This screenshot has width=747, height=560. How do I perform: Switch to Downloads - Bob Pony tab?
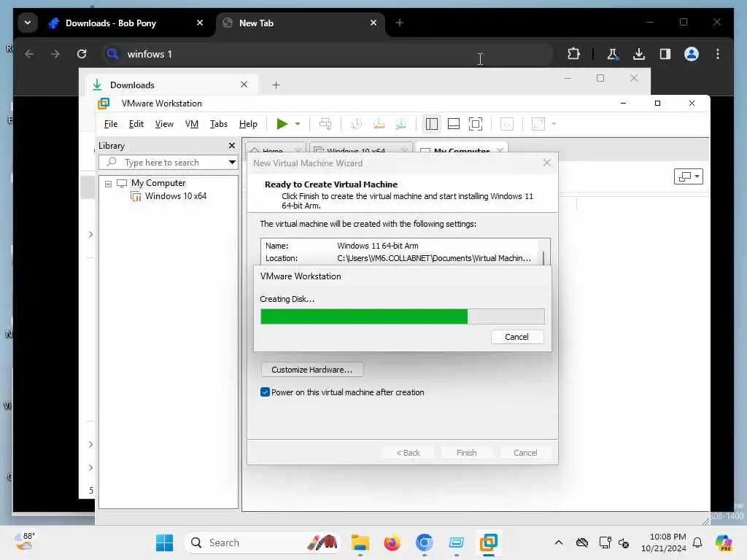[x=111, y=23]
